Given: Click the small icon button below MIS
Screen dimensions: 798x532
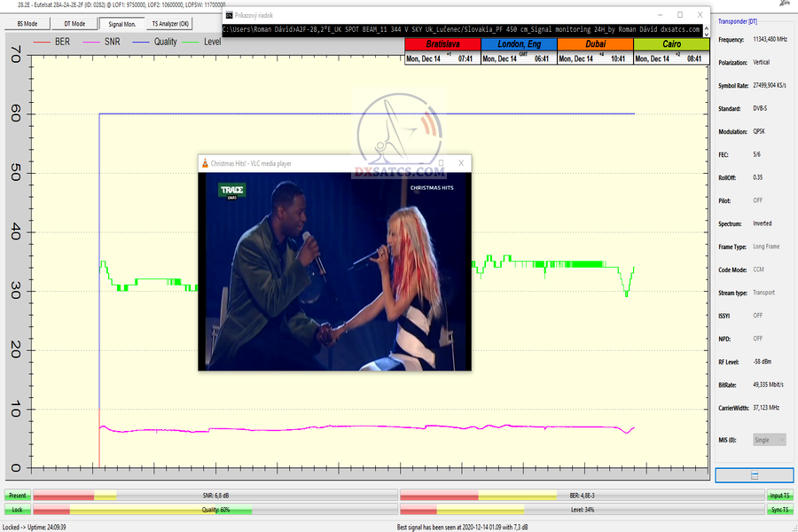Looking at the screenshot, I should 754,475.
